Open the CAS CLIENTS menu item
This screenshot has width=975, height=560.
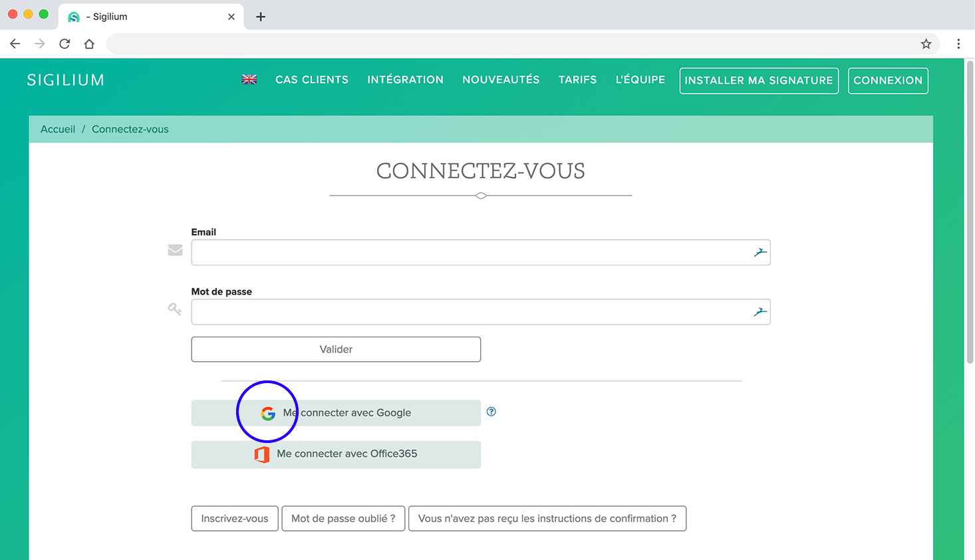coord(312,80)
